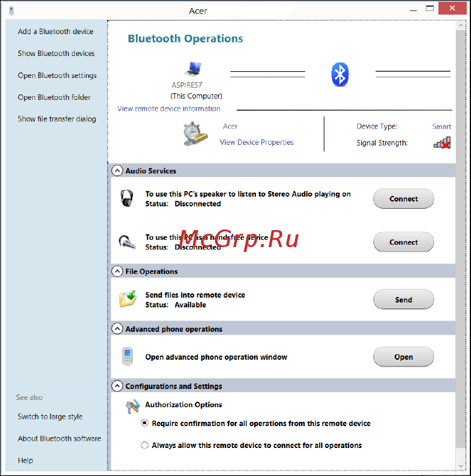Open Bluetooth settings from the sidebar
This screenshot has height=476, width=471.
click(57, 75)
